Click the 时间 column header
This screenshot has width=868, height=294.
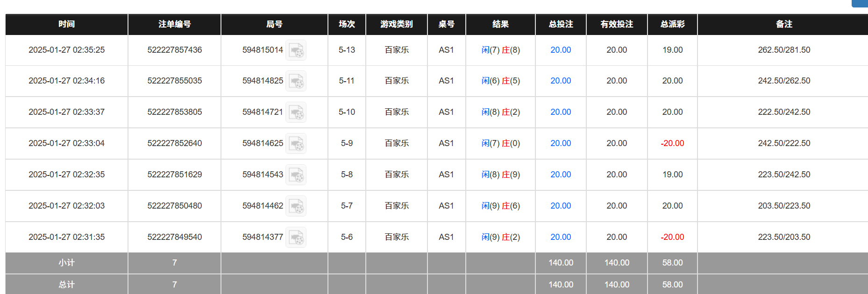[x=66, y=24]
